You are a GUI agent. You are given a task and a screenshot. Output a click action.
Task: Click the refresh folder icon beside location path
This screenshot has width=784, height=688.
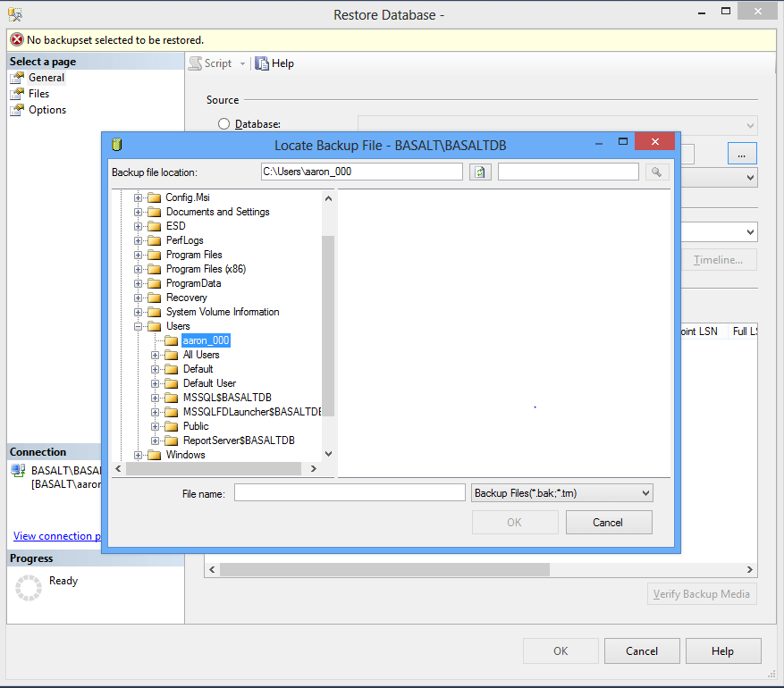pyautogui.click(x=480, y=172)
